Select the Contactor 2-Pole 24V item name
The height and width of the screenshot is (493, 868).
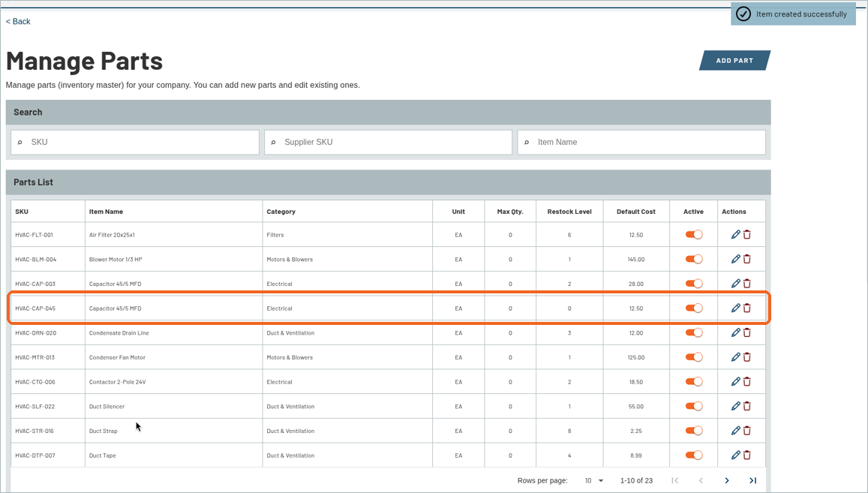pyautogui.click(x=117, y=382)
